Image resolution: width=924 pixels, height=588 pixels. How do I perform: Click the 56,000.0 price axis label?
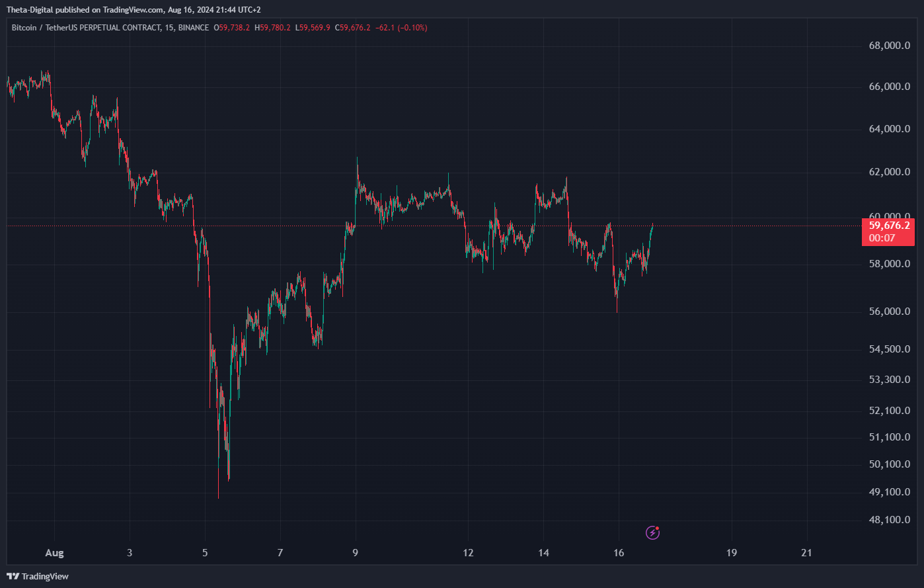click(x=889, y=312)
